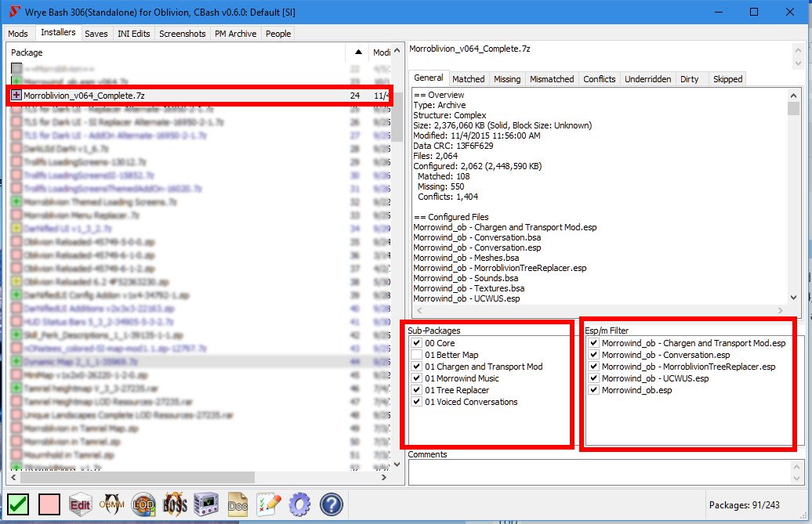Open the PM Archive tab
The height and width of the screenshot is (524, 812).
tap(236, 34)
